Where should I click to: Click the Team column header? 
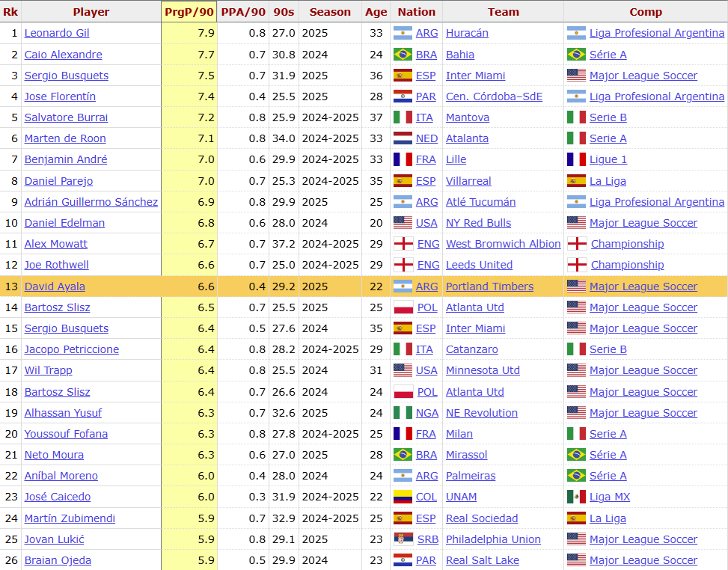(504, 12)
